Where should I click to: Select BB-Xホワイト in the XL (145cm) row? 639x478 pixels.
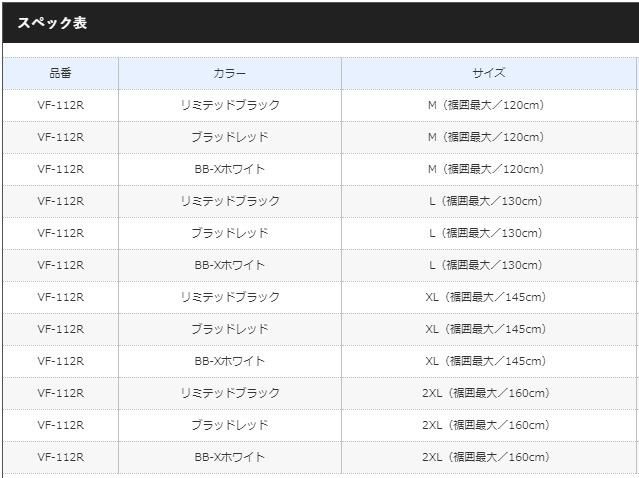pos(229,361)
